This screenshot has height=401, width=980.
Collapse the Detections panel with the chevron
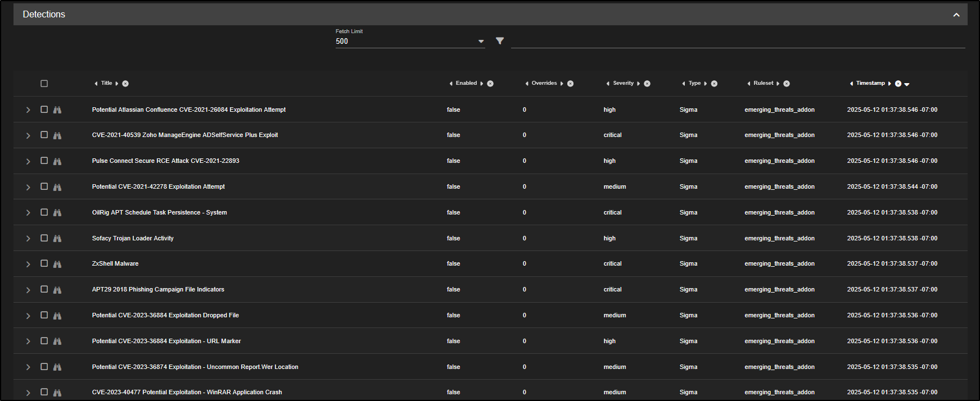(956, 15)
